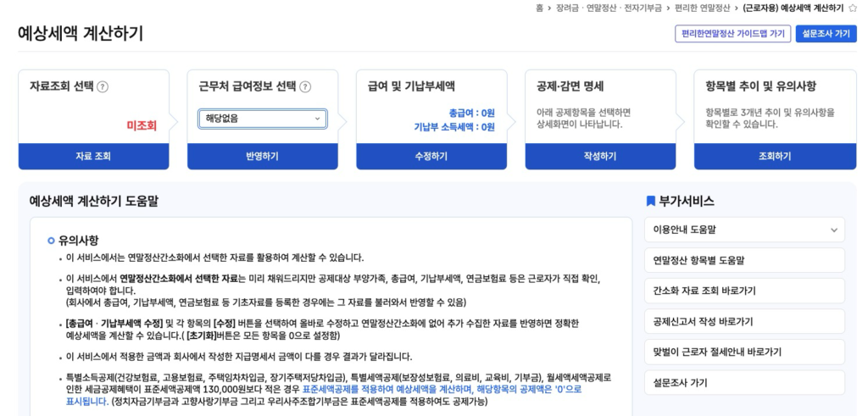Click the 유의사항 heading
Viewport: 868px width, 416px height.
pyautogui.click(x=79, y=241)
